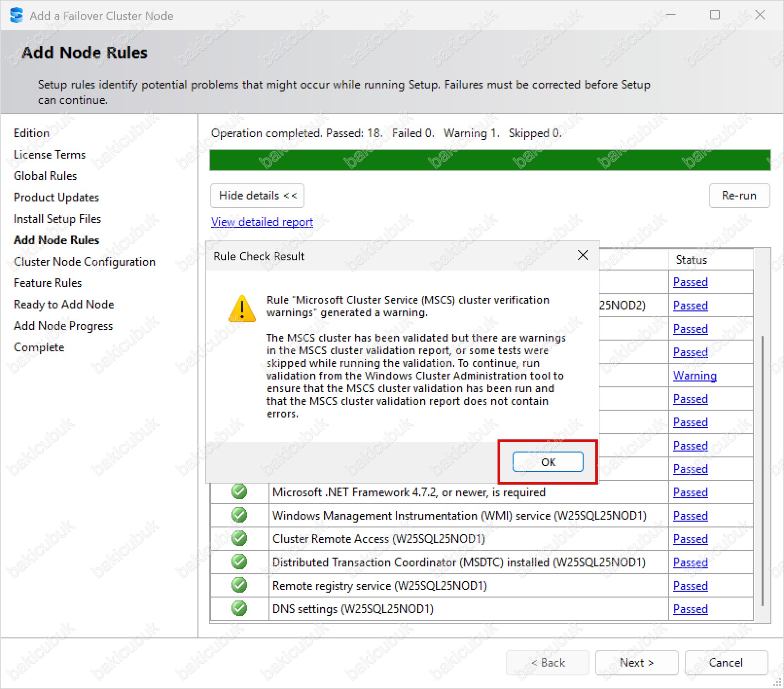
Task: Collapse the rule list with Hide details
Action: point(257,196)
